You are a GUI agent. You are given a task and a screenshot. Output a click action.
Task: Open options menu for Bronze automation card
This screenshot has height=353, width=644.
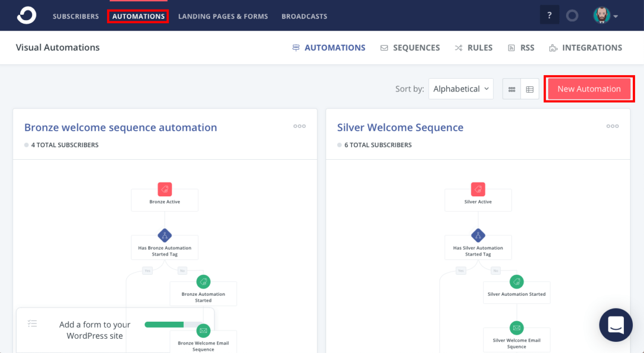point(300,126)
